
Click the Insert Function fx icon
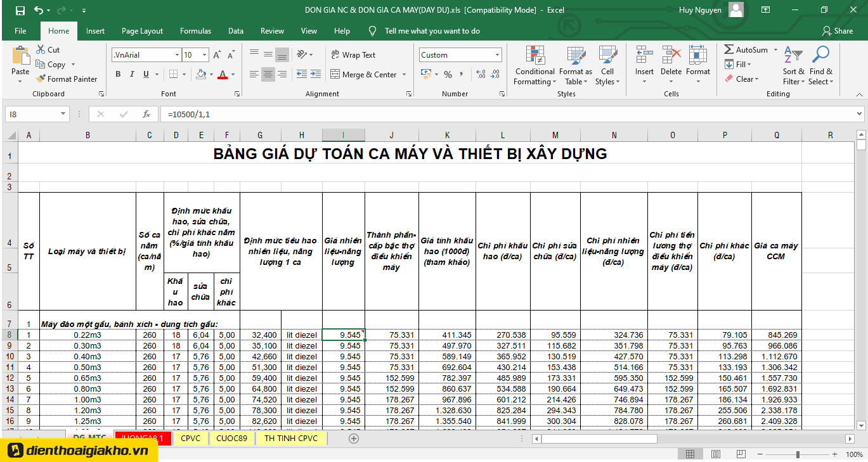(x=146, y=114)
